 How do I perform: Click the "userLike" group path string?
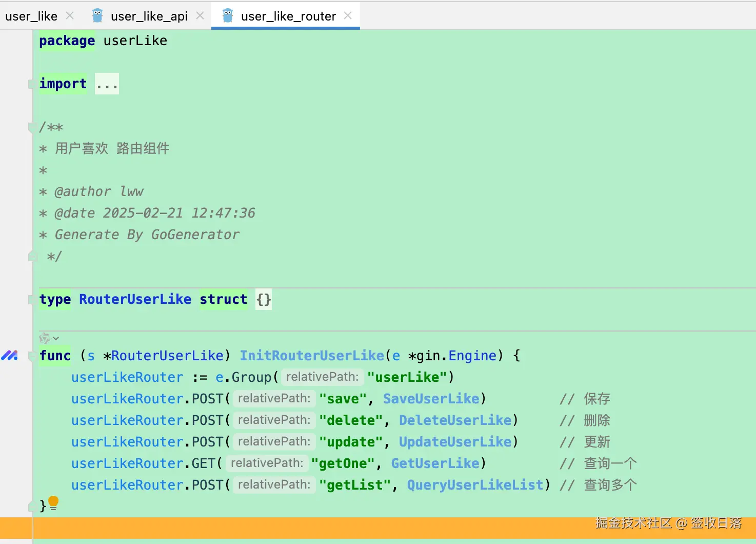click(x=407, y=377)
